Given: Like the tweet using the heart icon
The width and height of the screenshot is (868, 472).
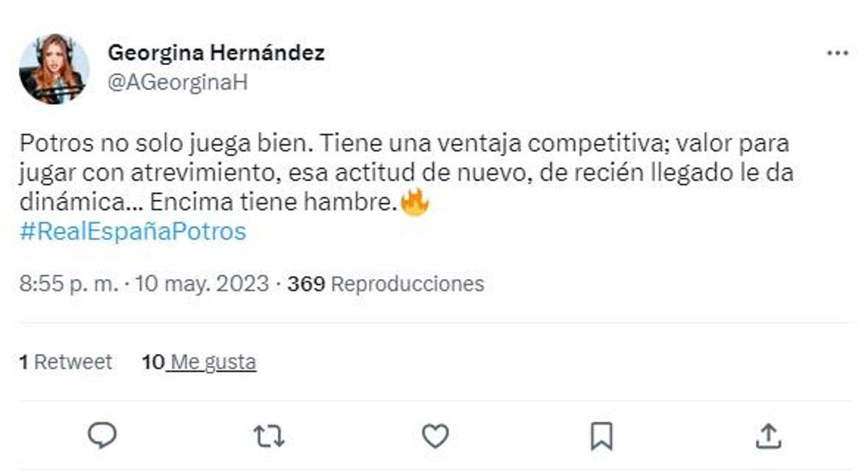Looking at the screenshot, I should [435, 434].
